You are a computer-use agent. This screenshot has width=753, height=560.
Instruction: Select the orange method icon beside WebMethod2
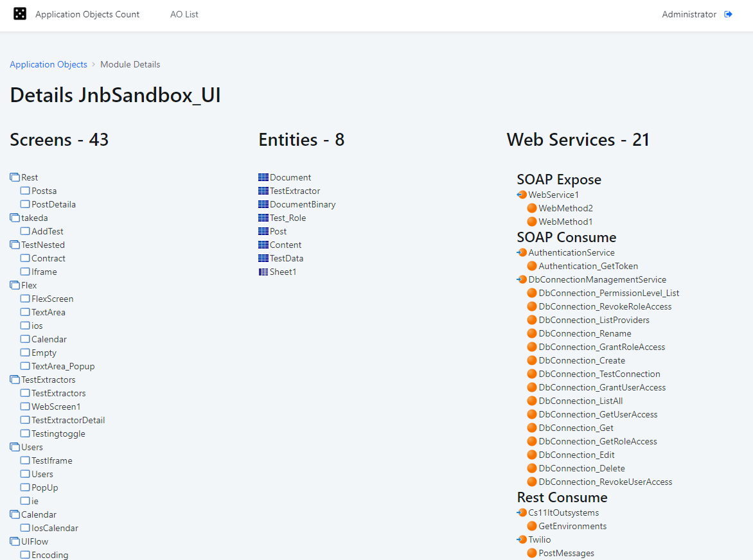tap(532, 208)
